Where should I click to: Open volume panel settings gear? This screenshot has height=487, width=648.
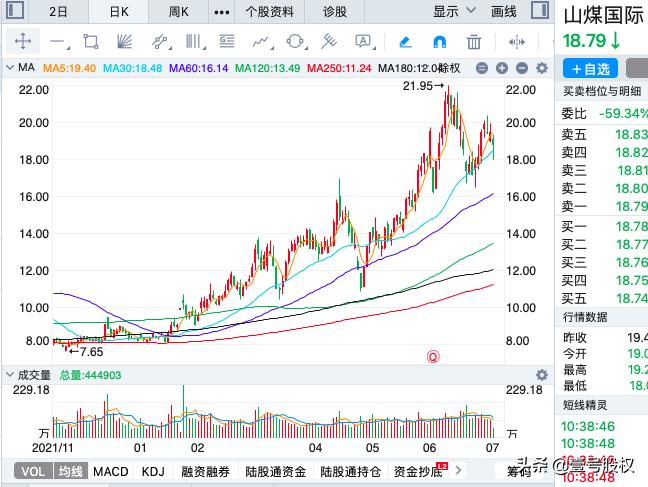pyautogui.click(x=542, y=375)
